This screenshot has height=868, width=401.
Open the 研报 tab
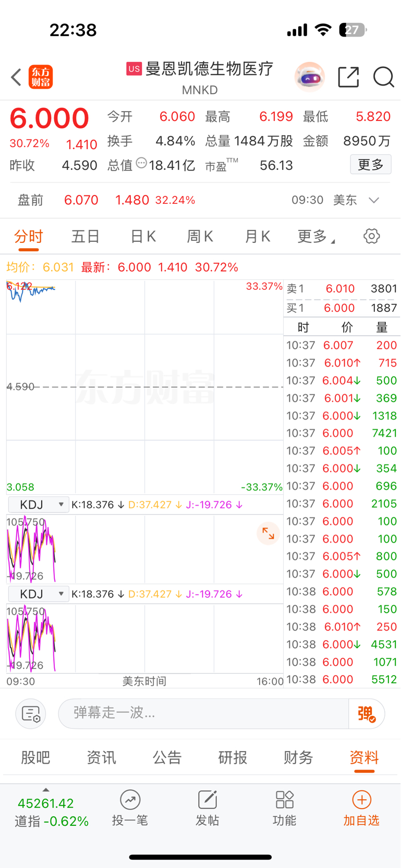[233, 757]
